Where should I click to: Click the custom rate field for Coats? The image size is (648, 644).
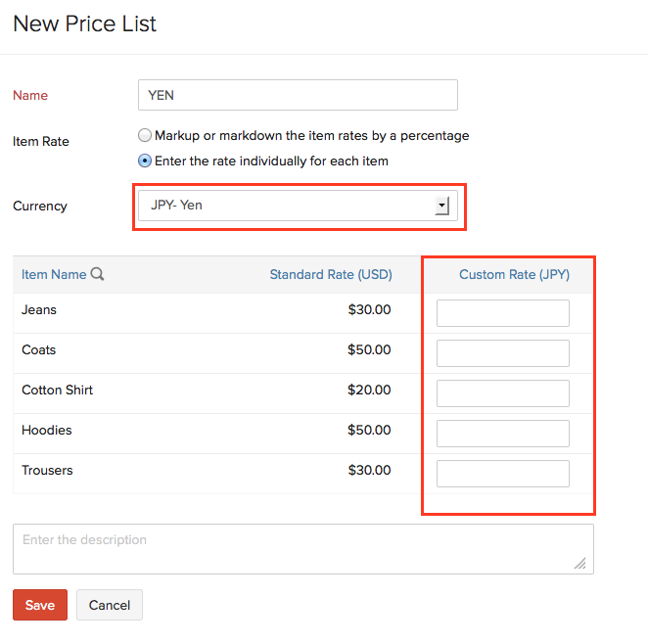point(503,353)
